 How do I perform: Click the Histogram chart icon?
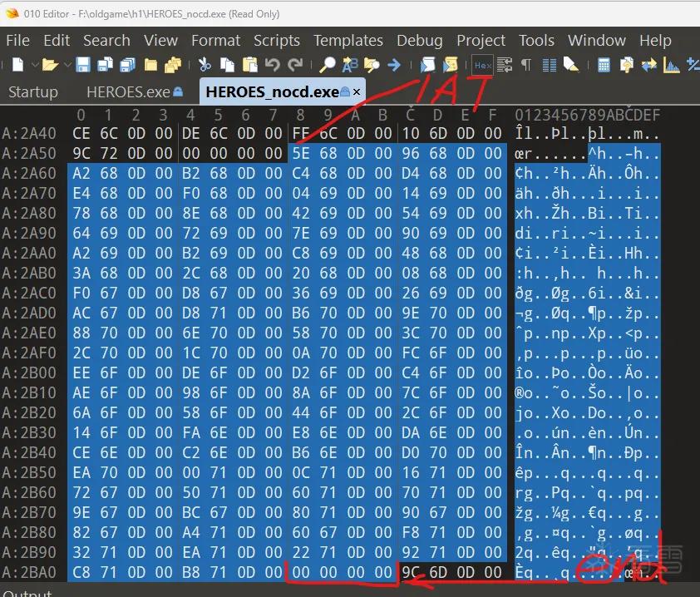671,65
